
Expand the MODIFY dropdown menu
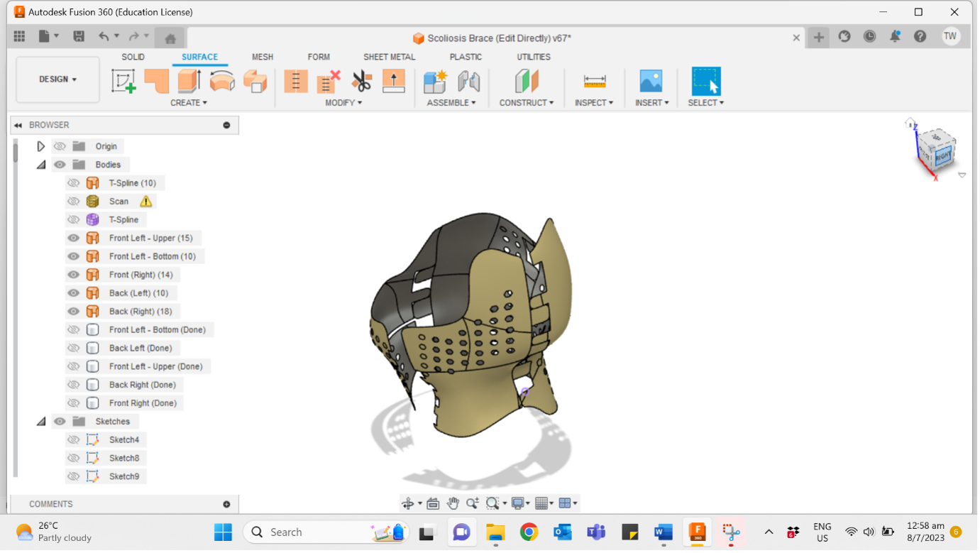tap(343, 103)
